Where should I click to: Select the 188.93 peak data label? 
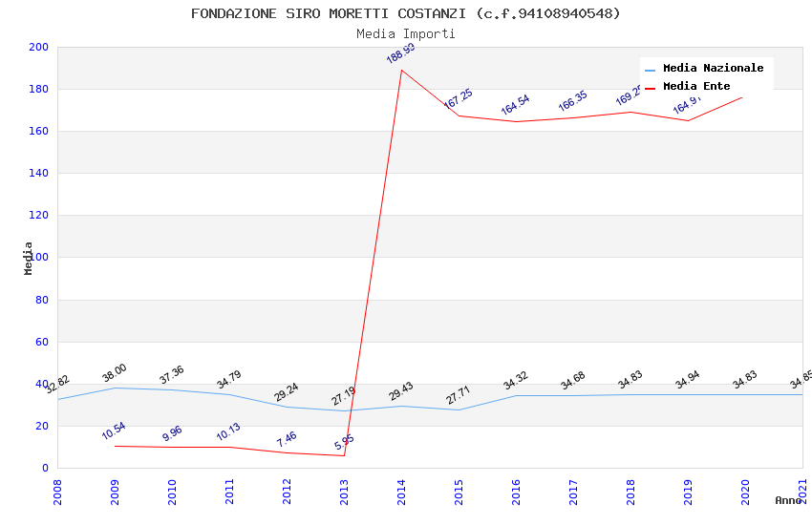click(401, 53)
